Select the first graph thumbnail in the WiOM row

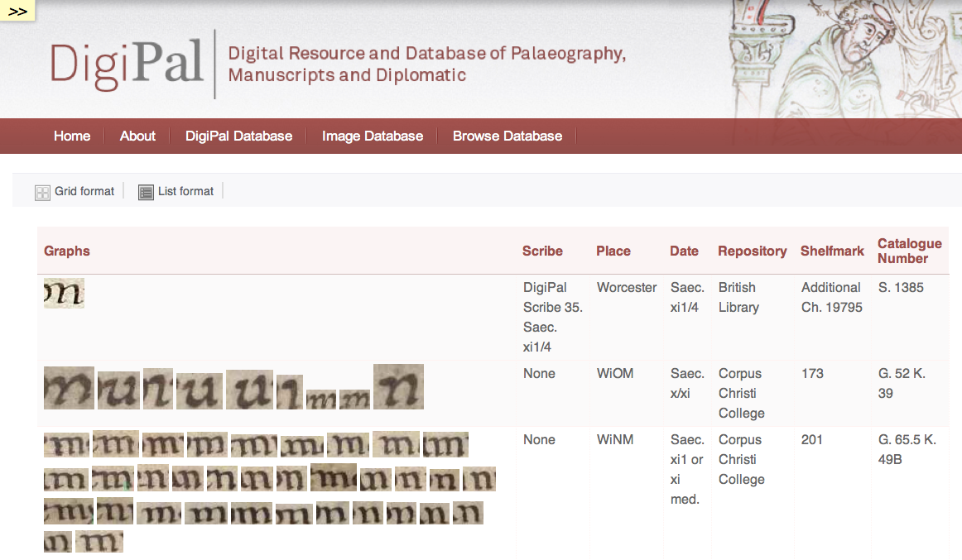[69, 387]
